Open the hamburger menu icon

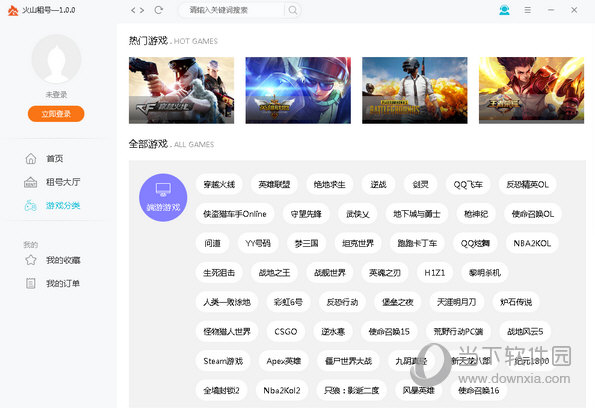527,10
